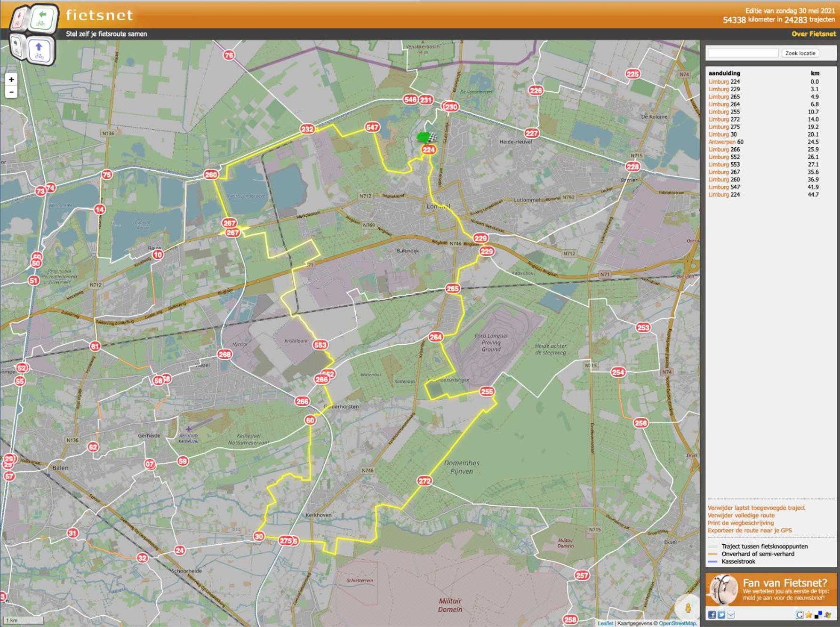
Task: Click the email envelope share icon
Action: pyautogui.click(x=731, y=614)
